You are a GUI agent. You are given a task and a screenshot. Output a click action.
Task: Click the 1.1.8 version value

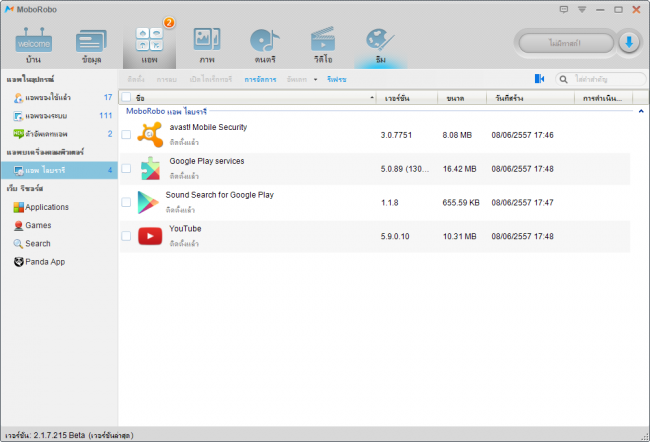coord(390,203)
